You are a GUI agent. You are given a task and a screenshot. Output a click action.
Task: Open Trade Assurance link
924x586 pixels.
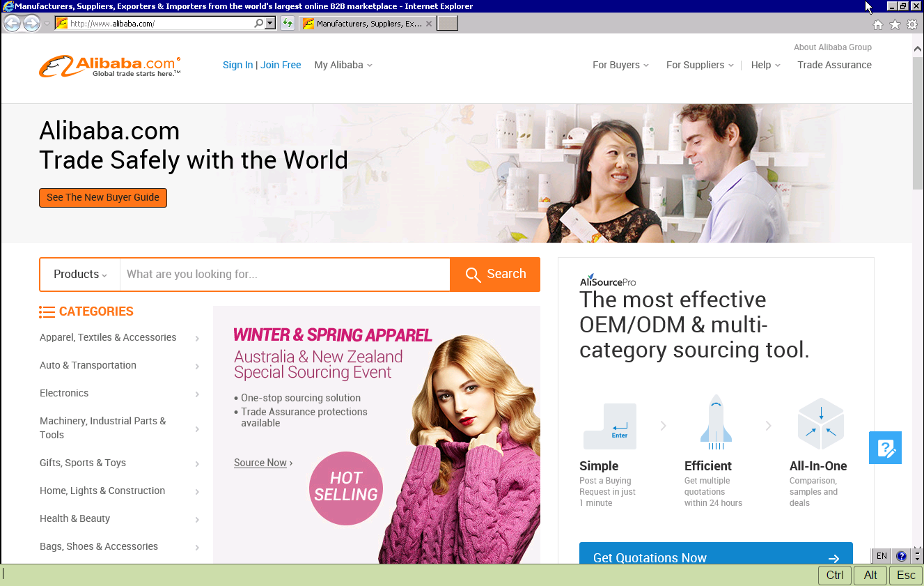[834, 65]
